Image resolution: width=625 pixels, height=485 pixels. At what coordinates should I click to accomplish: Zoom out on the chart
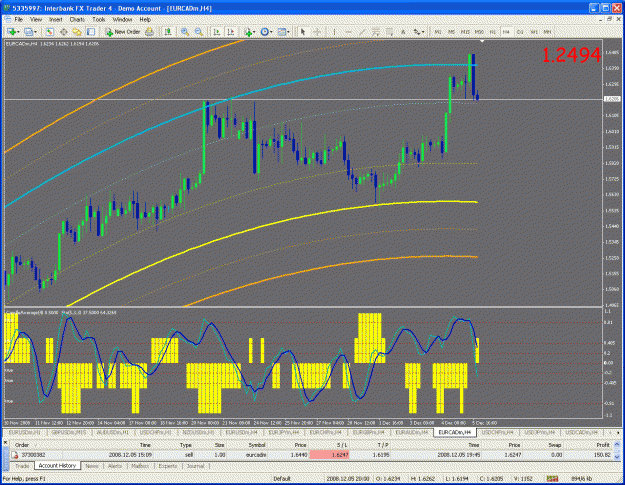(199, 32)
